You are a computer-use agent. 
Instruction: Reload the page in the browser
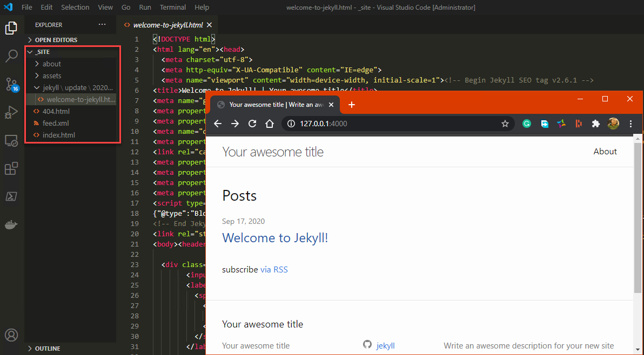252,124
